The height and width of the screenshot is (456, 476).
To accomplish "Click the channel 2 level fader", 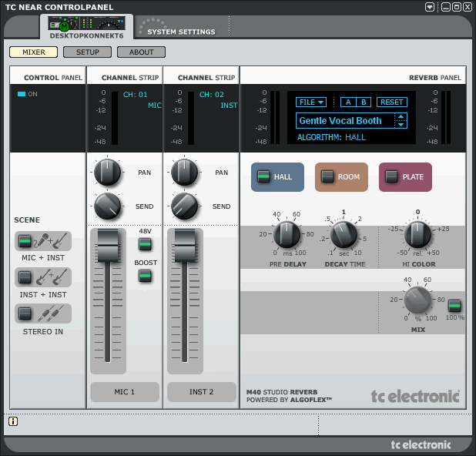I will [185, 246].
